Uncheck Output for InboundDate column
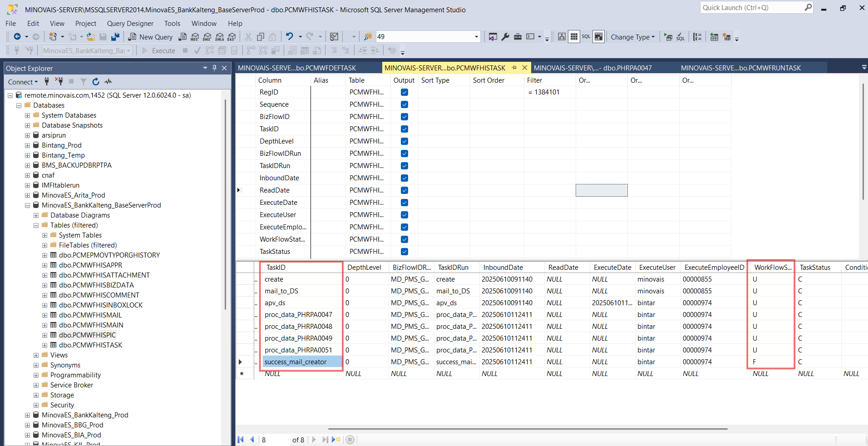 [404, 178]
